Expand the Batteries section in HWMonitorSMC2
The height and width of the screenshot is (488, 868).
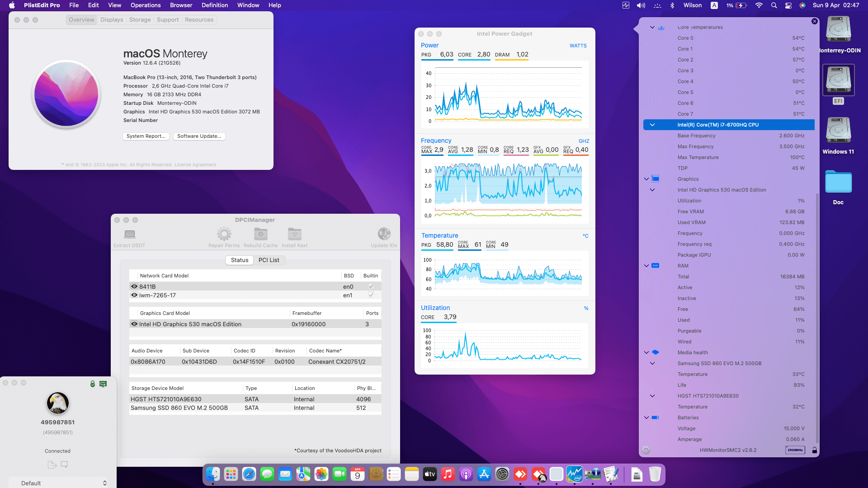(x=646, y=418)
